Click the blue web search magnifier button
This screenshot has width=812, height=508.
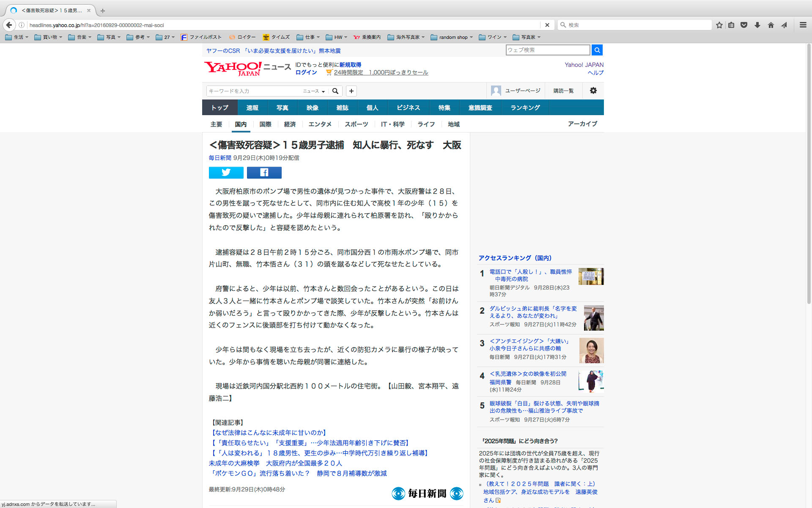tap(597, 50)
